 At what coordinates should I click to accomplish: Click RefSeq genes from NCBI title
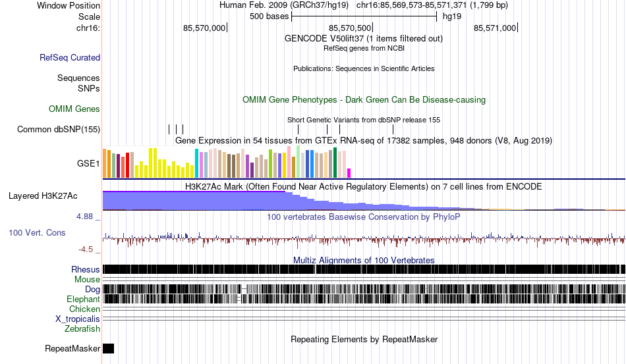364,48
